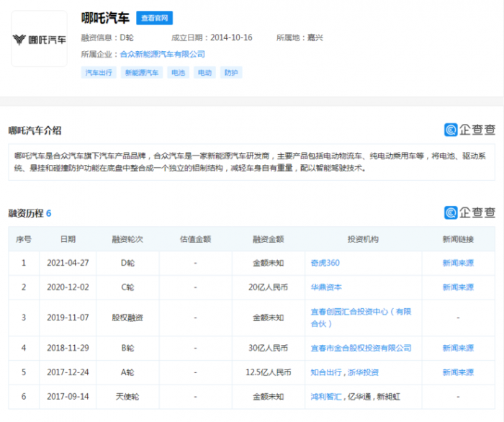The height and width of the screenshot is (422, 504).
Task: Open 新闻来源 link for the B轮 row
Action: click(458, 348)
